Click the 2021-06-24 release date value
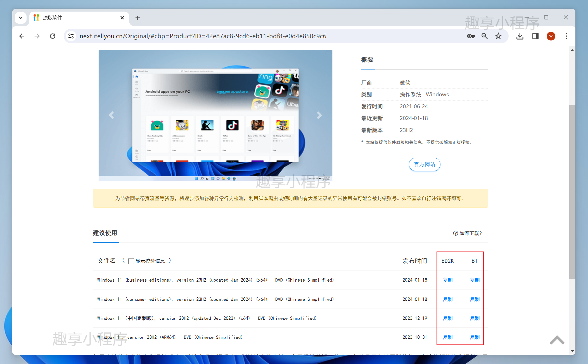 [414, 106]
